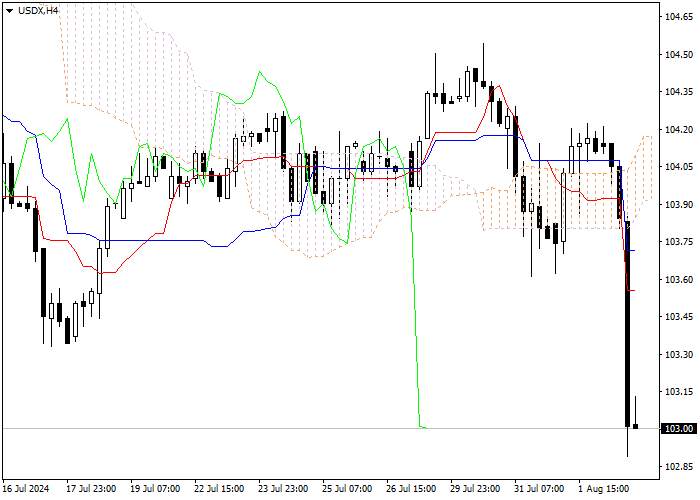
Task: Click the 17 Jul 23:00 time label
Action: [x=91, y=489]
